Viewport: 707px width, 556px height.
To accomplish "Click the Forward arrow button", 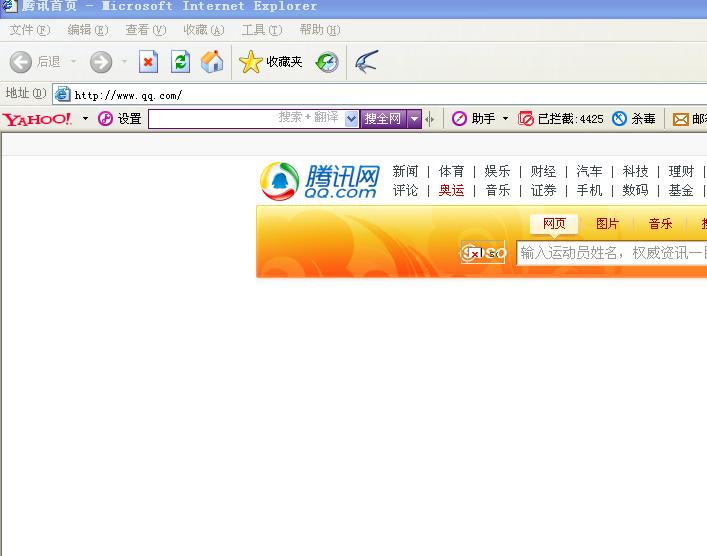I will pos(101,62).
